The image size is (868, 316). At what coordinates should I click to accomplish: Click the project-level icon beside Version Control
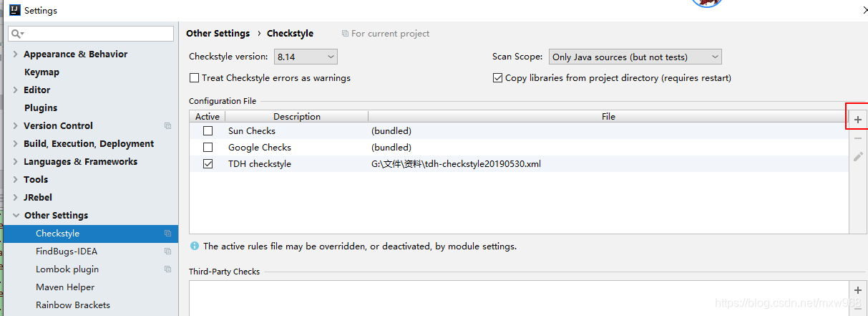coord(167,126)
